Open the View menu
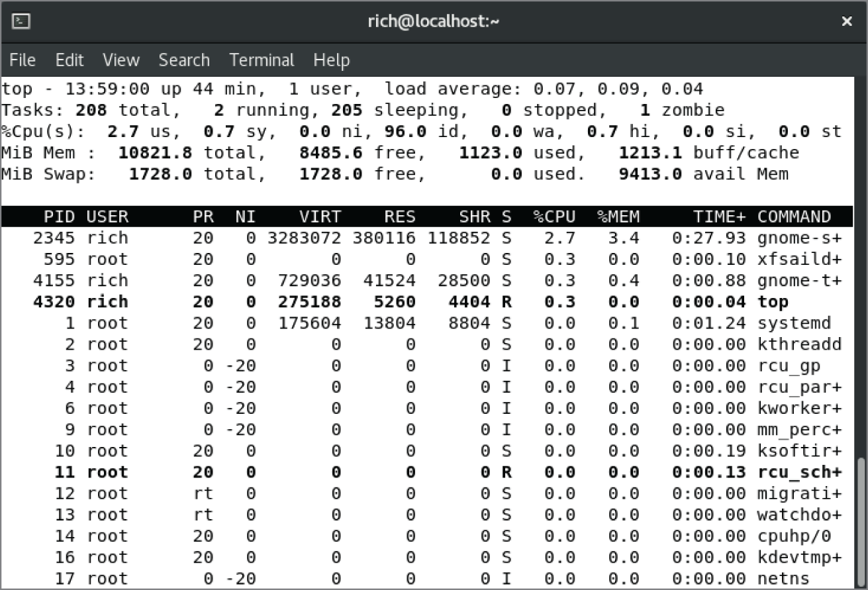 (x=121, y=60)
